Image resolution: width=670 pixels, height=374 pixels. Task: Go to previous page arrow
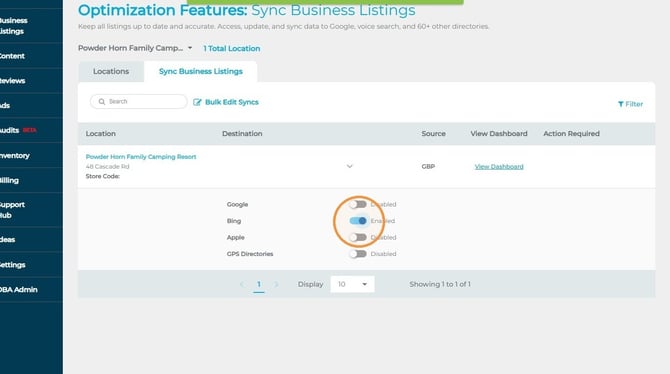coord(241,284)
